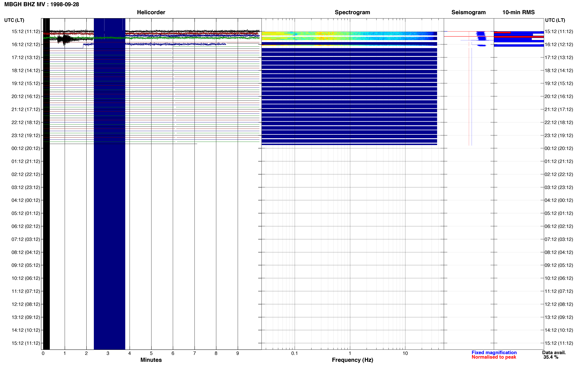Click the 'Fixed magnification' legend text
The width and height of the screenshot is (588, 368).
pyautogui.click(x=494, y=352)
